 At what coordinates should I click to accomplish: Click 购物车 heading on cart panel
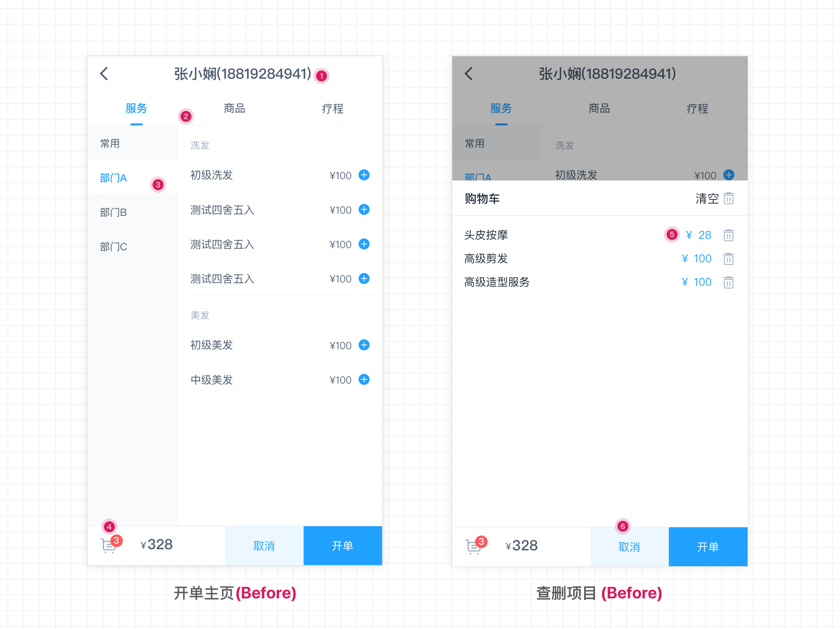click(x=482, y=198)
